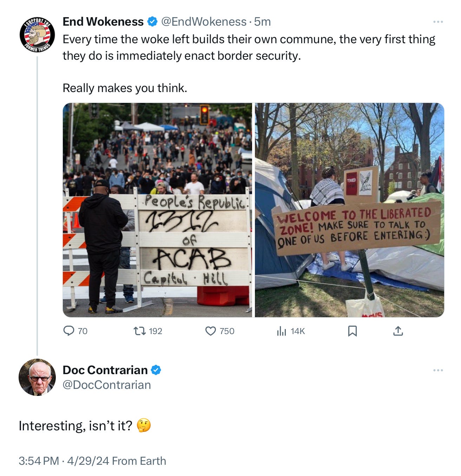Click the Doc Contrarian display name
This screenshot has width=461, height=476.
(x=105, y=370)
